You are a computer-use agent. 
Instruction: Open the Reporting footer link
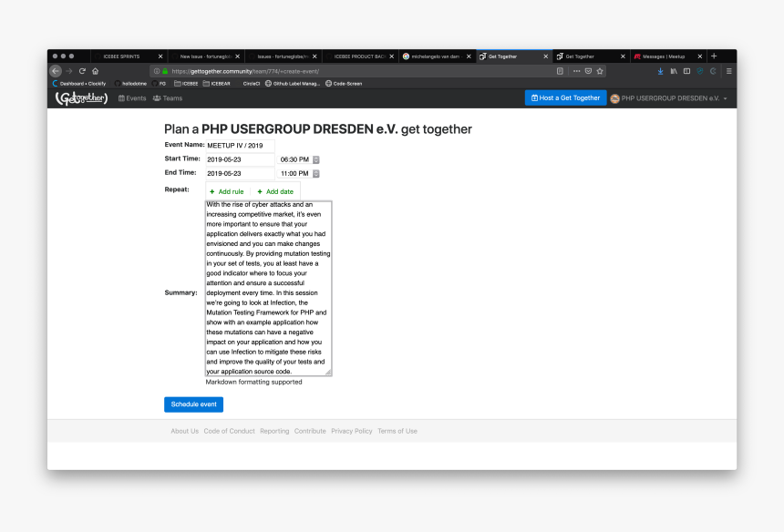tap(274, 431)
